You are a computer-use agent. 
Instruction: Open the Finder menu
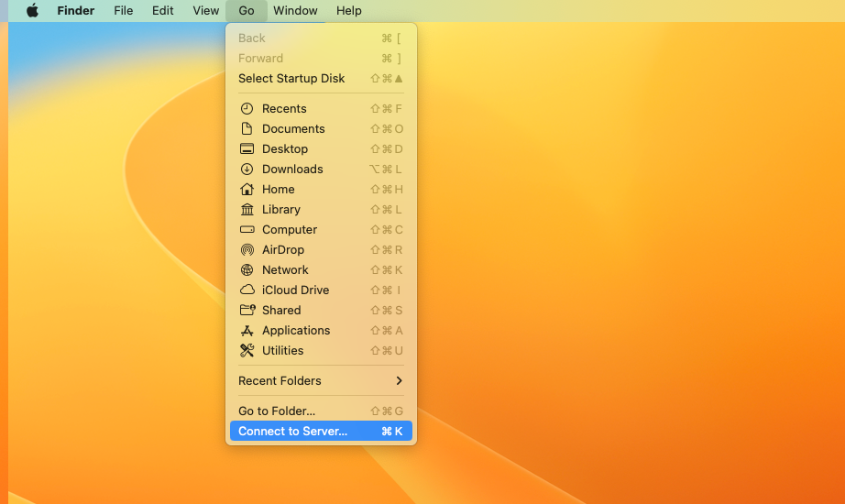tap(75, 10)
